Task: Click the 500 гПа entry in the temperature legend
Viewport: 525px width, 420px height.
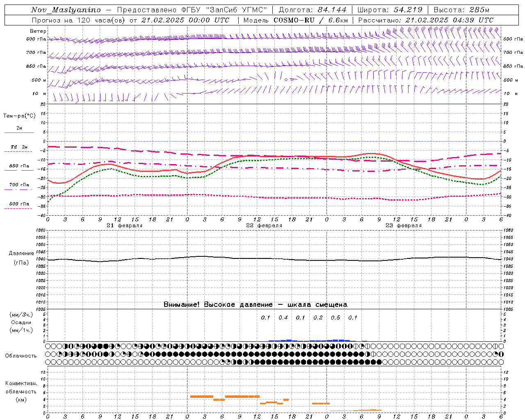Action: click(x=19, y=204)
